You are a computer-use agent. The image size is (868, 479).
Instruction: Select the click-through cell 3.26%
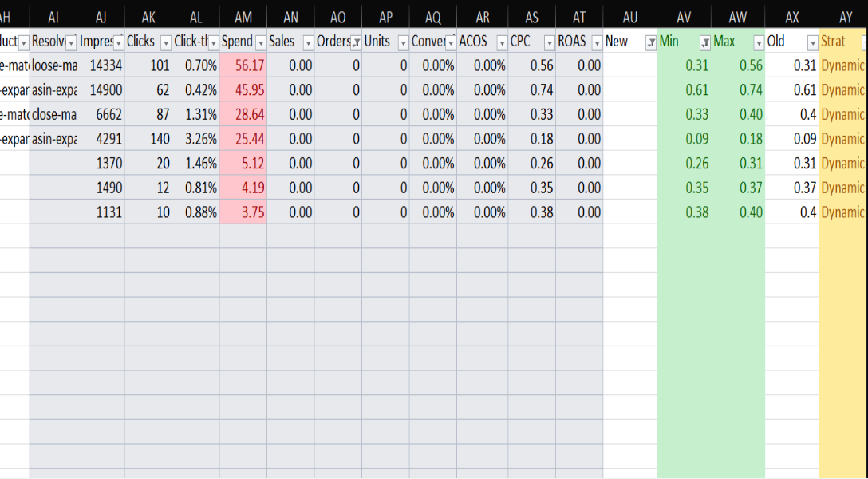pyautogui.click(x=196, y=138)
